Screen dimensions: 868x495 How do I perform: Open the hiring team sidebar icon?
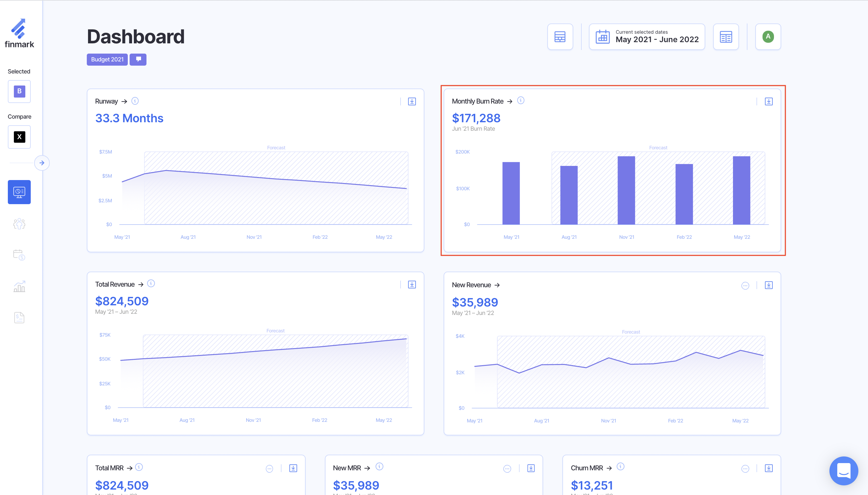(19, 224)
